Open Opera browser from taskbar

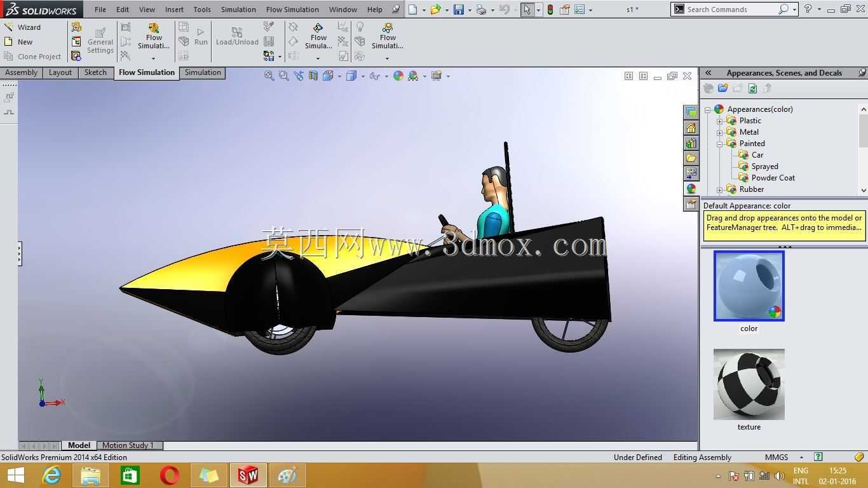169,475
